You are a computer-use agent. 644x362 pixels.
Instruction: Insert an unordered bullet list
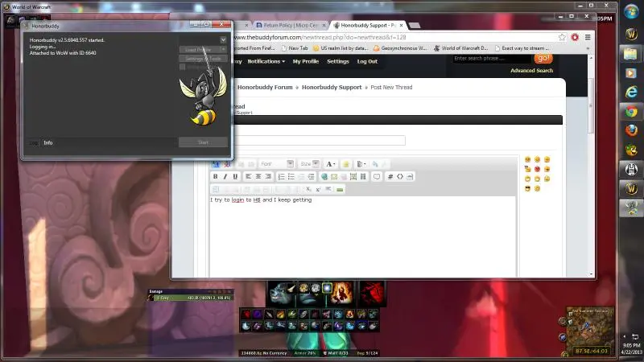click(291, 176)
